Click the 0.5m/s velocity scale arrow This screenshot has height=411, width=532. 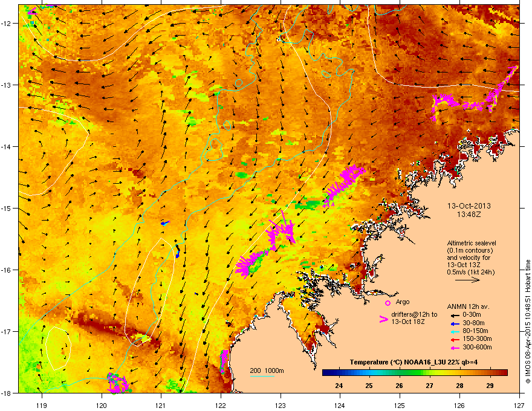tap(467, 280)
